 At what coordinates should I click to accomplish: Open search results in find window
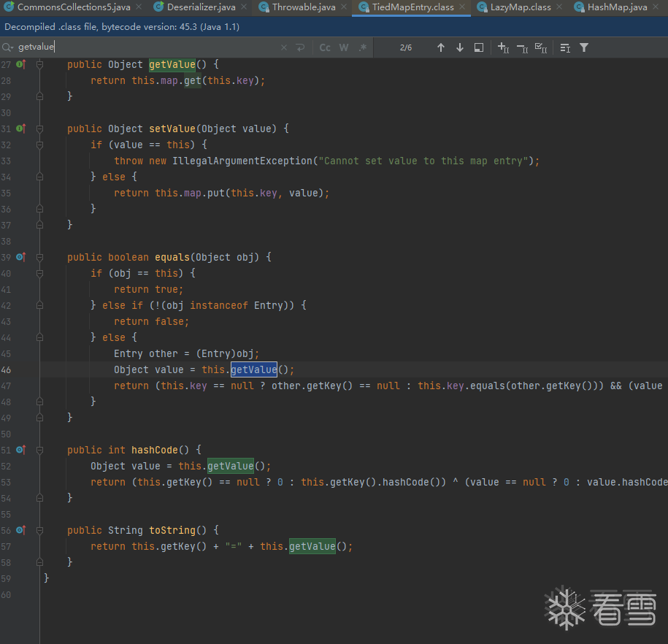point(479,47)
